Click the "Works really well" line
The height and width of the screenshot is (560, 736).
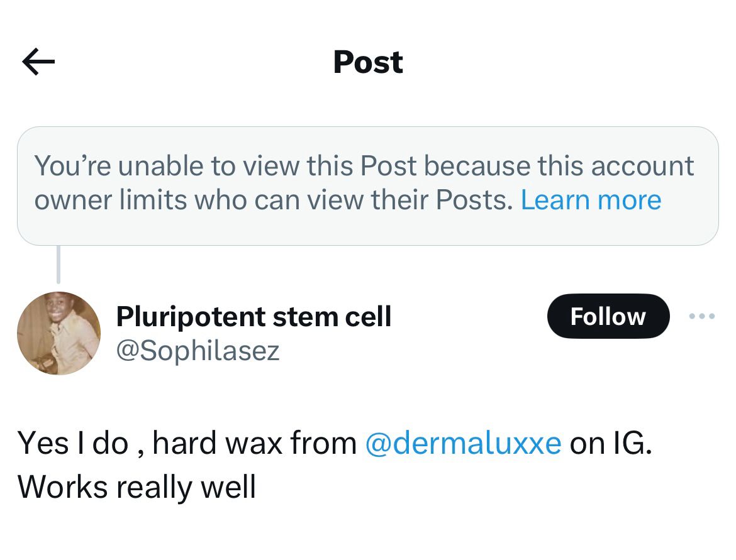click(137, 487)
